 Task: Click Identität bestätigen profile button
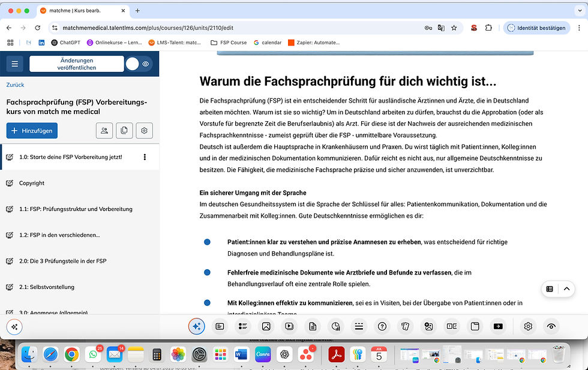[x=536, y=28]
